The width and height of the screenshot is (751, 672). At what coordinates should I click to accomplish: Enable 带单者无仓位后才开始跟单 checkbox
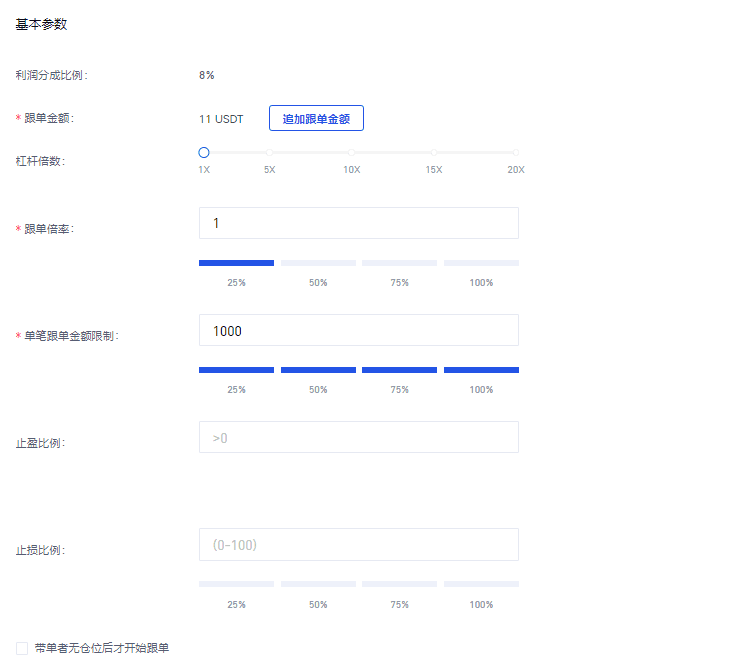tap(22, 648)
